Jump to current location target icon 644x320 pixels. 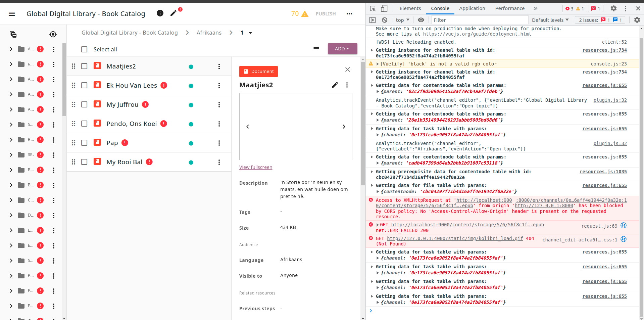(53, 34)
